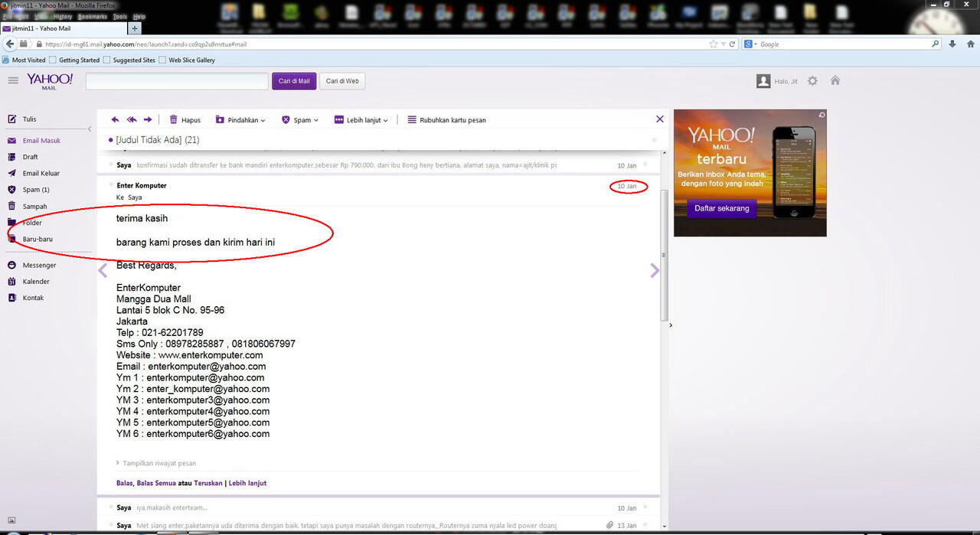Viewport: 980px width, 535px height.
Task: Click the Balas Semua link
Action: coord(156,483)
